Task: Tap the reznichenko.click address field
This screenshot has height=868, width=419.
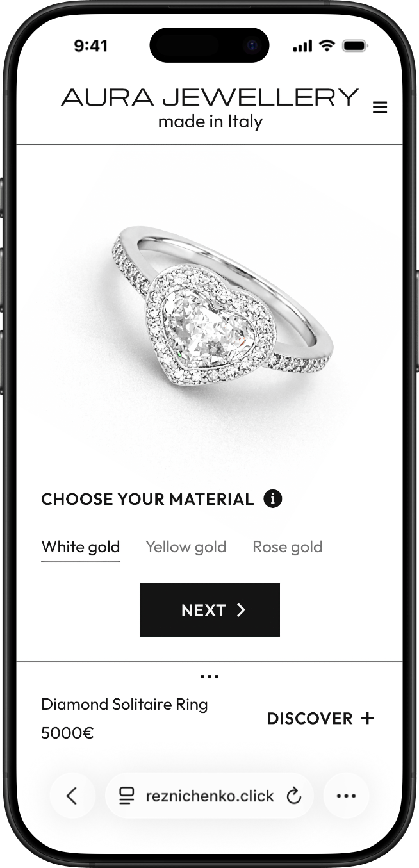Action: coord(209,796)
